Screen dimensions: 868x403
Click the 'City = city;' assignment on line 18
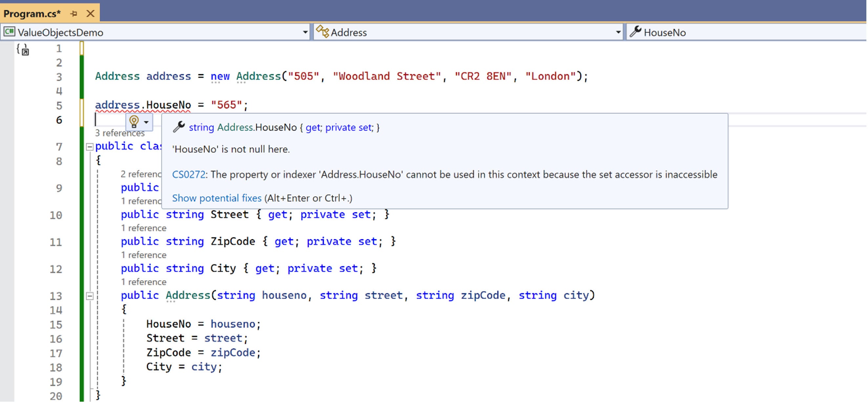click(184, 367)
